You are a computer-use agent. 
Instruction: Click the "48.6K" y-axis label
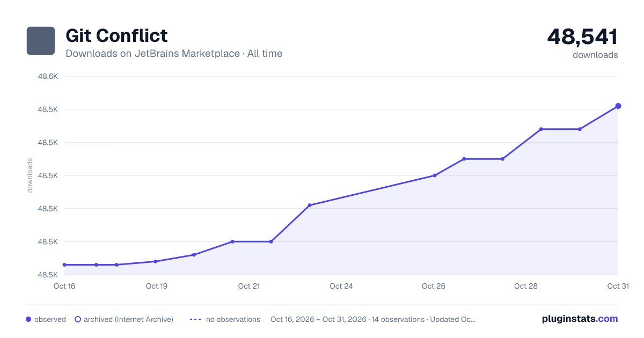[48, 76]
